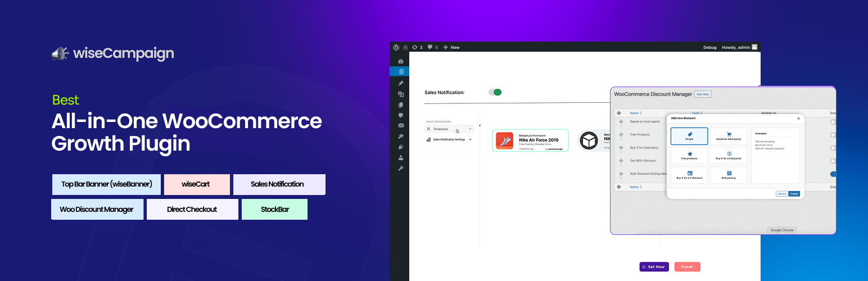Grab drag handle of Free Products row

tap(621, 134)
